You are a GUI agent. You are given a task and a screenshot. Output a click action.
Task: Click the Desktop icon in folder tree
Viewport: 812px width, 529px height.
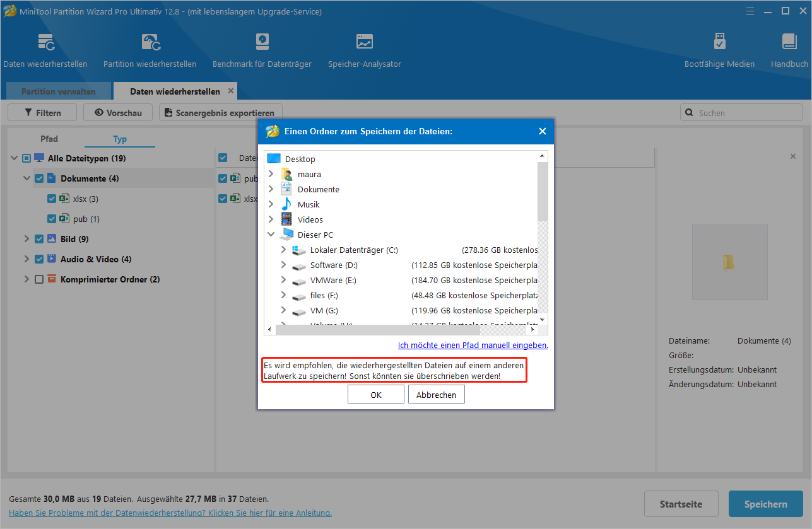(273, 159)
